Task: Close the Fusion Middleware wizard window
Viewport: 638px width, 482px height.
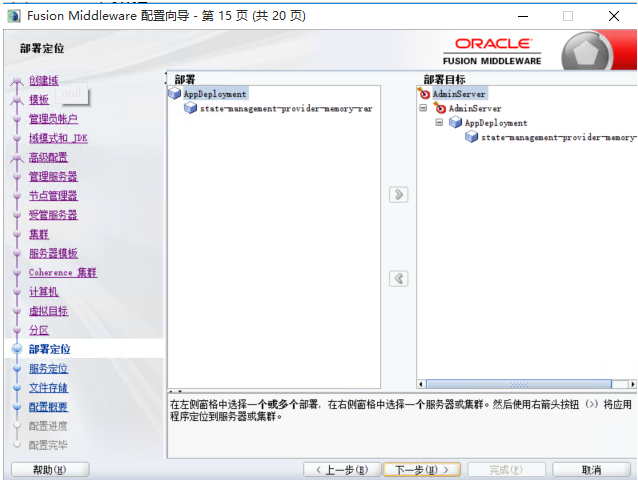Action: point(614,16)
